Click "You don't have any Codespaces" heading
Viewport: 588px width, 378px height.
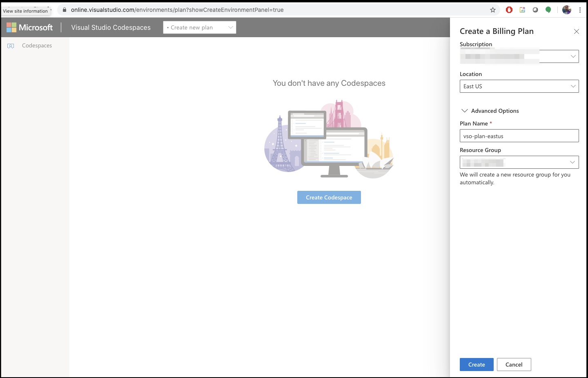click(x=329, y=83)
